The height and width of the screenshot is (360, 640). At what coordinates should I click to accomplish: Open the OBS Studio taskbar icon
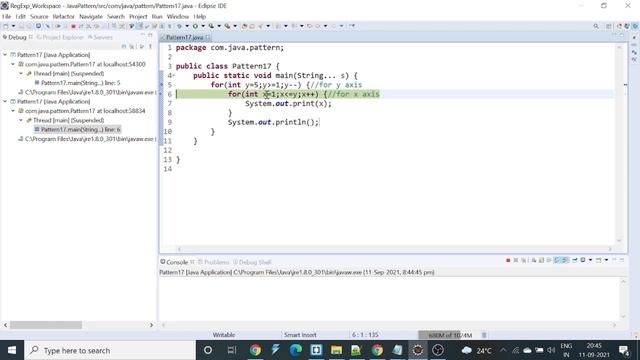tap(438, 350)
